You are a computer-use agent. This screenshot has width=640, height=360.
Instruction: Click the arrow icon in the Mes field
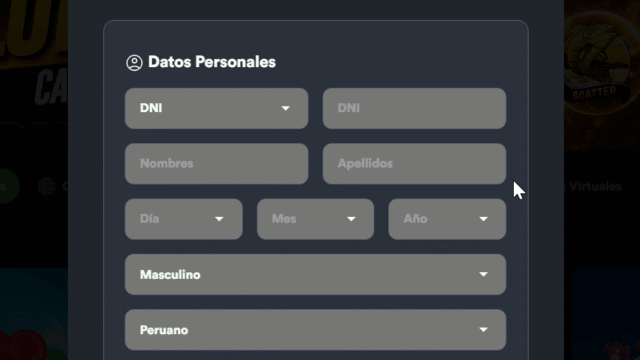click(351, 219)
